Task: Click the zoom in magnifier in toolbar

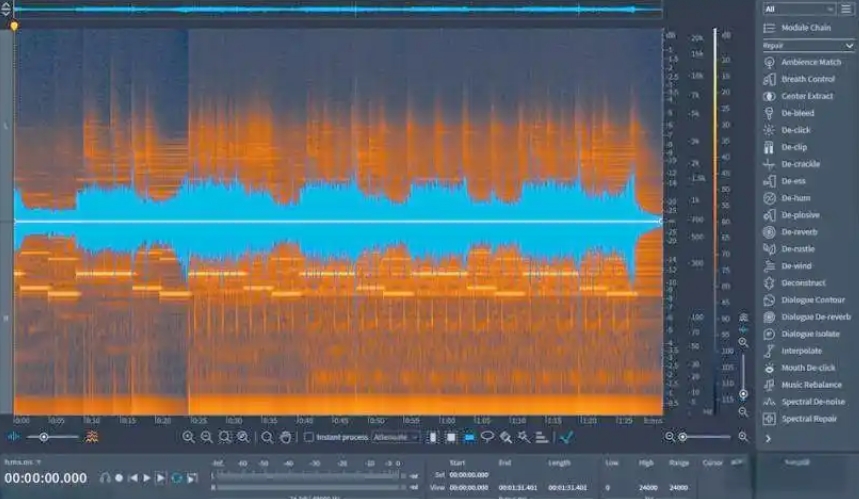Action: pos(188,437)
